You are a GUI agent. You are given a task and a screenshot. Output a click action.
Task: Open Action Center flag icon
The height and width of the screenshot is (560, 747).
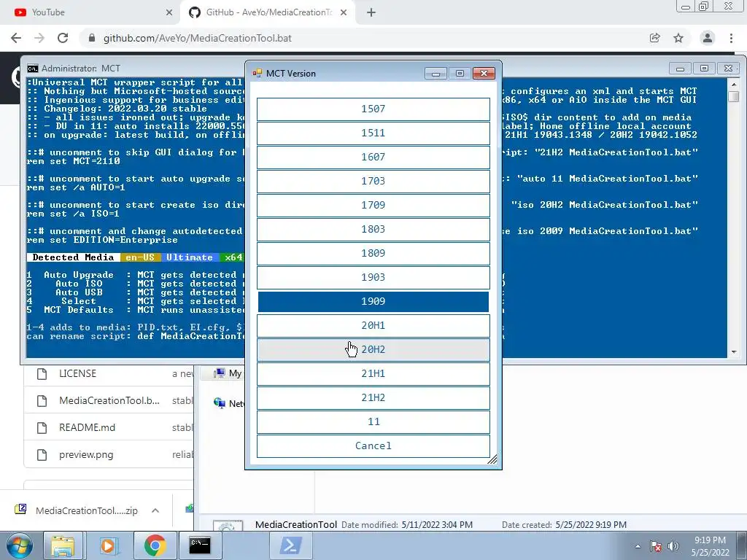tap(656, 547)
